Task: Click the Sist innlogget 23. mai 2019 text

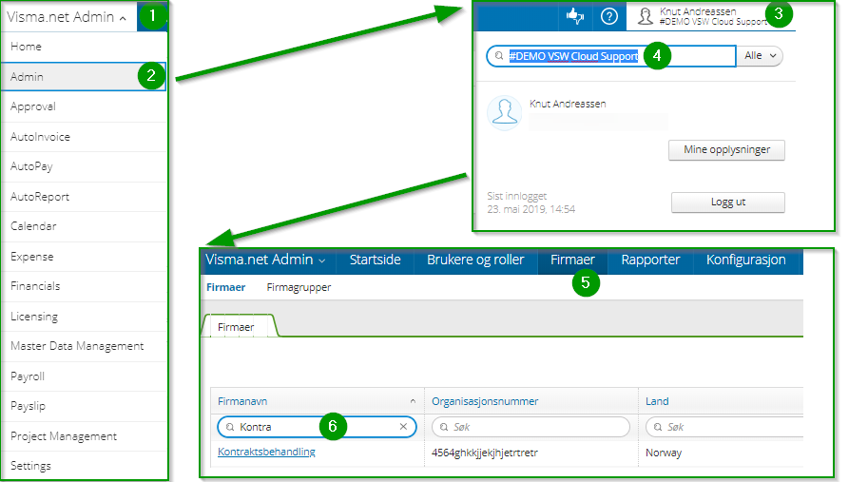Action: [x=530, y=202]
